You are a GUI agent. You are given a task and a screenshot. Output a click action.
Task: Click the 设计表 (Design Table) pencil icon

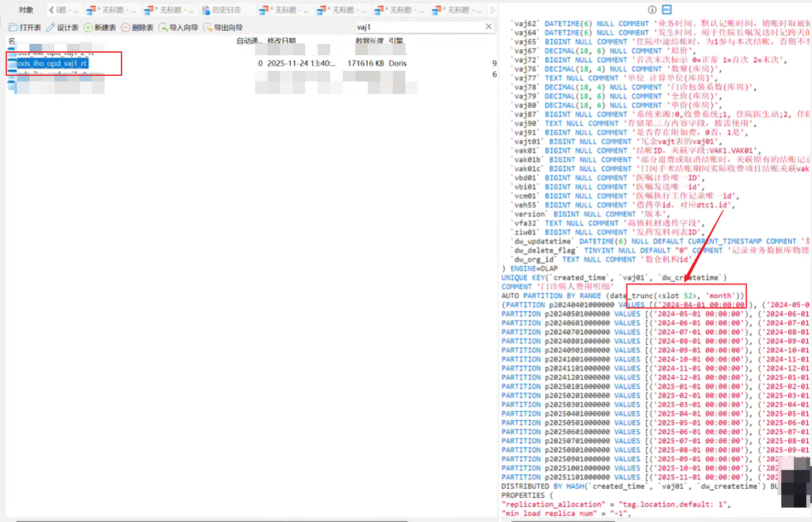coord(51,28)
